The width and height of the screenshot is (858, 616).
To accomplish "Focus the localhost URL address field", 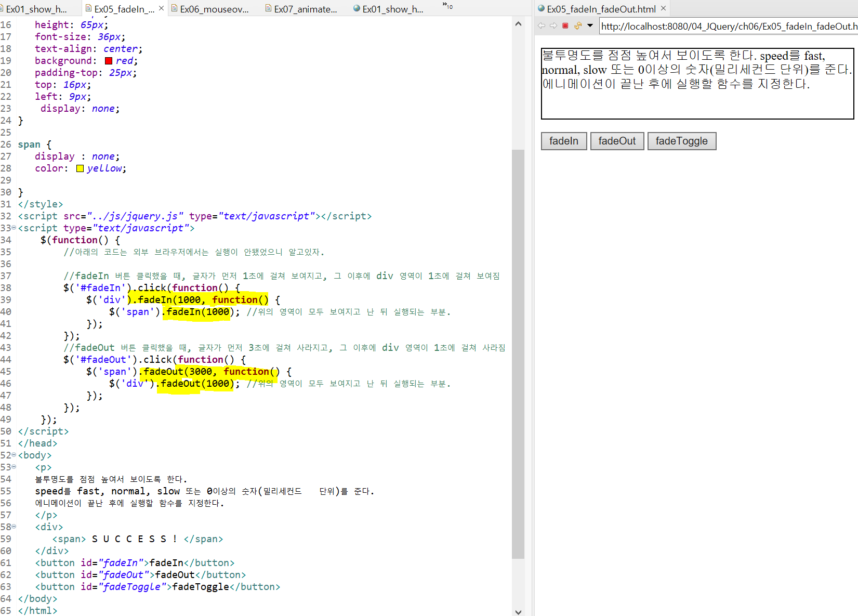I will coord(729,26).
